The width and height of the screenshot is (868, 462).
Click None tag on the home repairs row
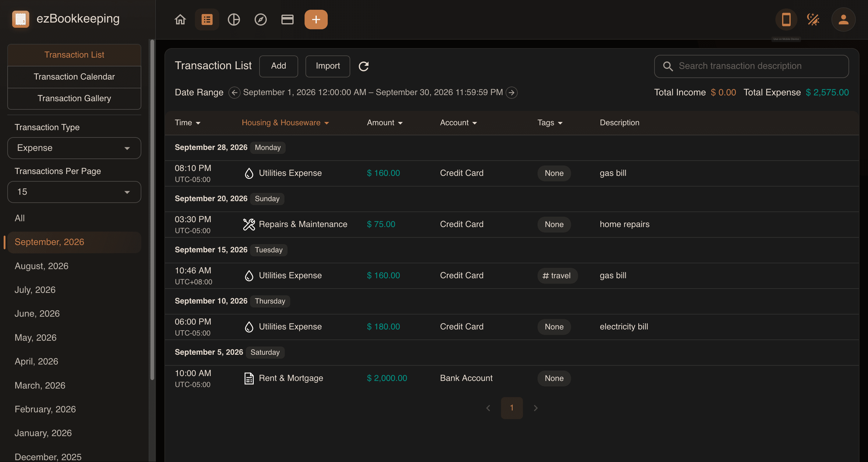[554, 225]
